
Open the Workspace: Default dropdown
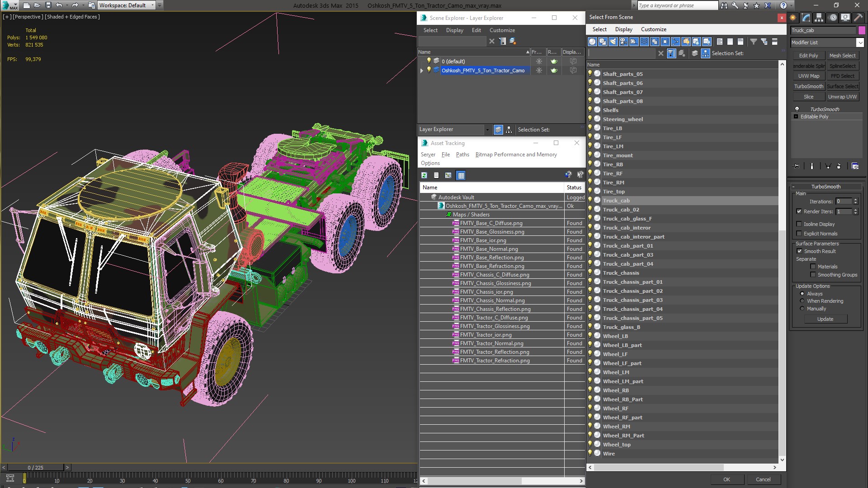[152, 5]
